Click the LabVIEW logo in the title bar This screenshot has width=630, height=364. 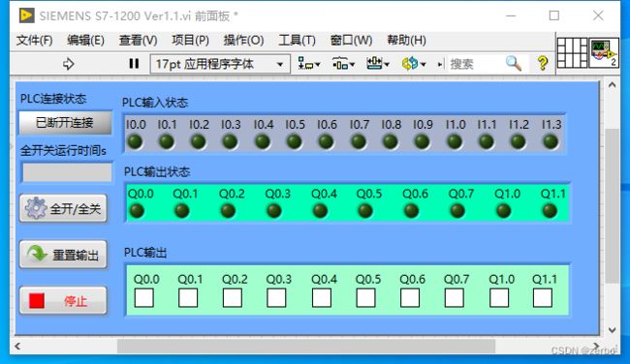tap(26, 15)
